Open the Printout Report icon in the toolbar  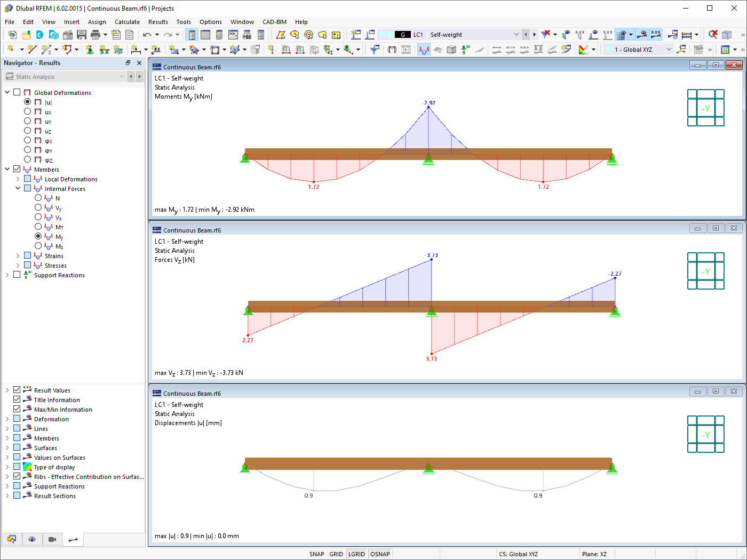click(130, 34)
